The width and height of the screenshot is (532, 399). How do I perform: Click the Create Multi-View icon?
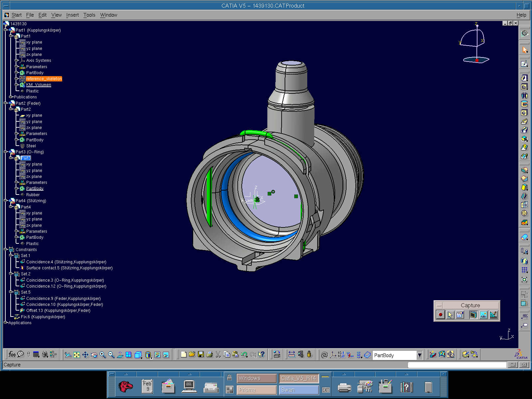(128, 355)
